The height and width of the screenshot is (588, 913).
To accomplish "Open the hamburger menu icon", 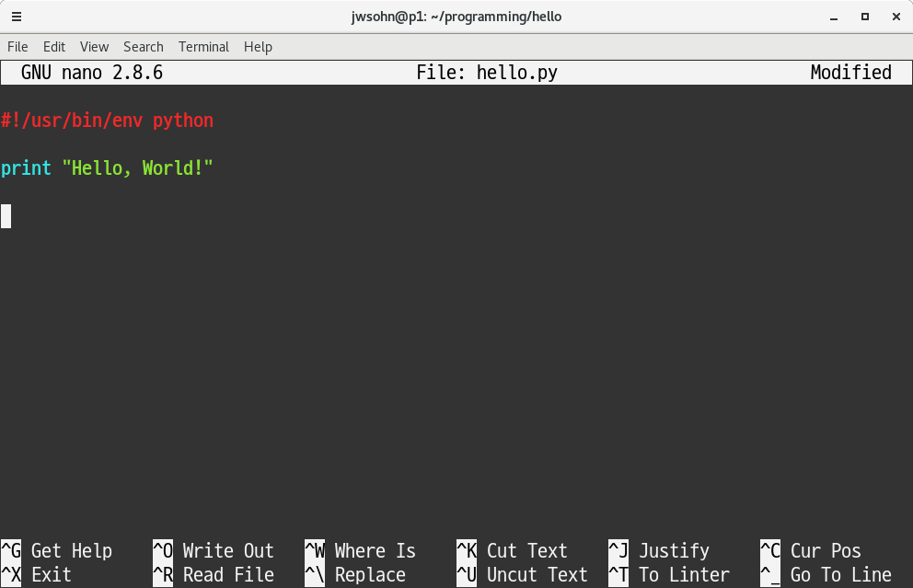I will 17,16.
